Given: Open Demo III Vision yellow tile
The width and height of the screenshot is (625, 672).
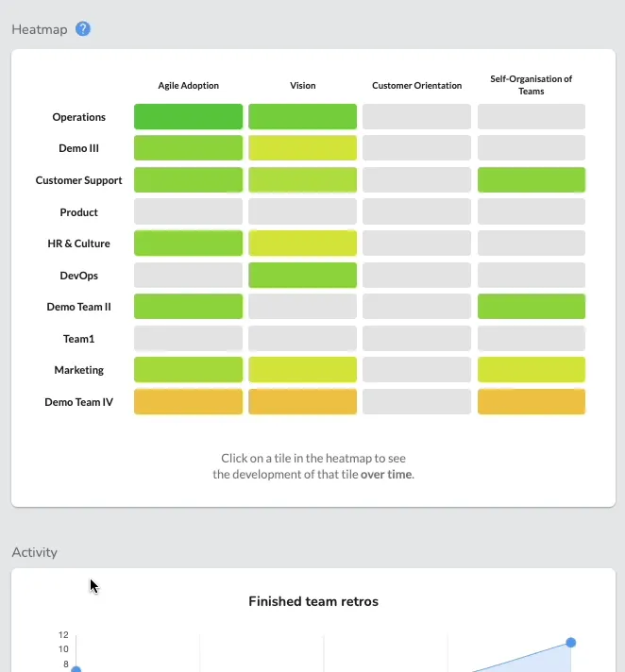Looking at the screenshot, I should [x=302, y=148].
